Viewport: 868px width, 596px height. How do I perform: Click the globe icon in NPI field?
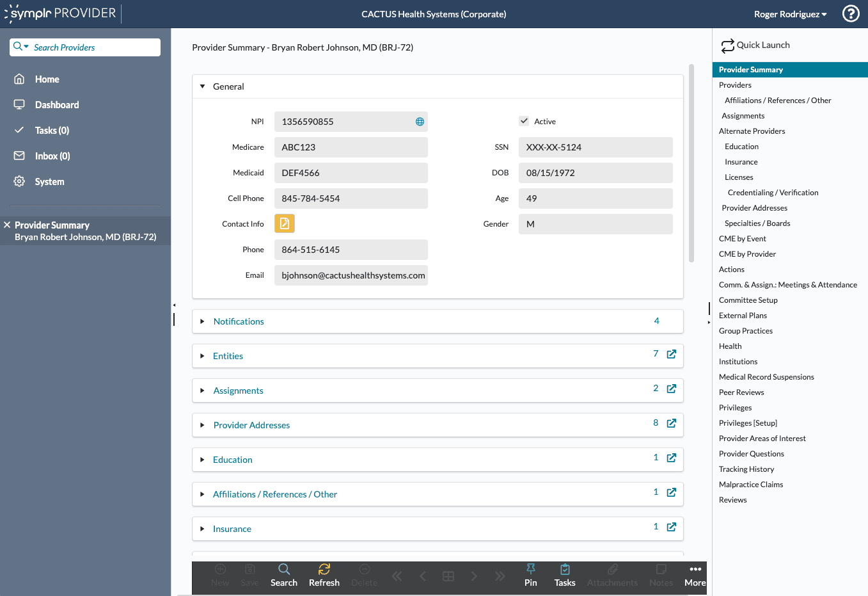(x=420, y=122)
